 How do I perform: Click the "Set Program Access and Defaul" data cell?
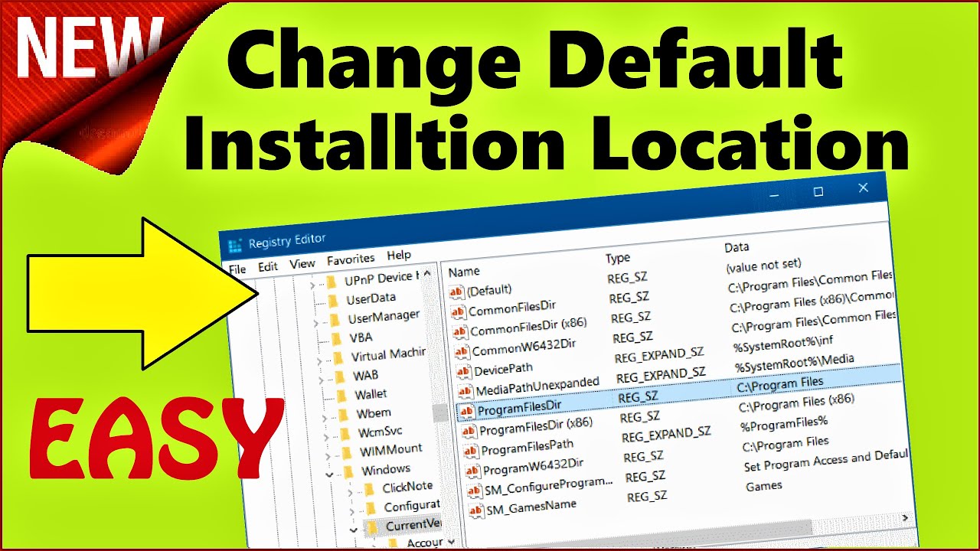pos(826,461)
